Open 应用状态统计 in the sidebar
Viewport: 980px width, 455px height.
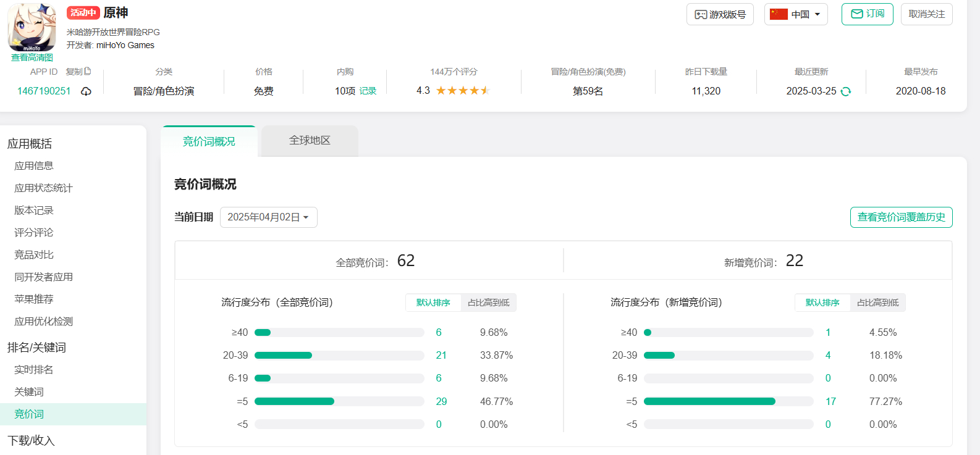pyautogui.click(x=43, y=188)
